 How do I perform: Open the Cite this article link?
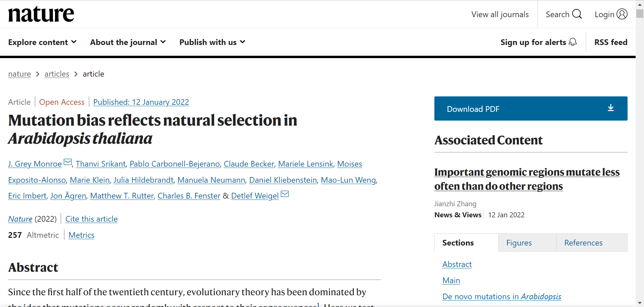click(x=91, y=219)
